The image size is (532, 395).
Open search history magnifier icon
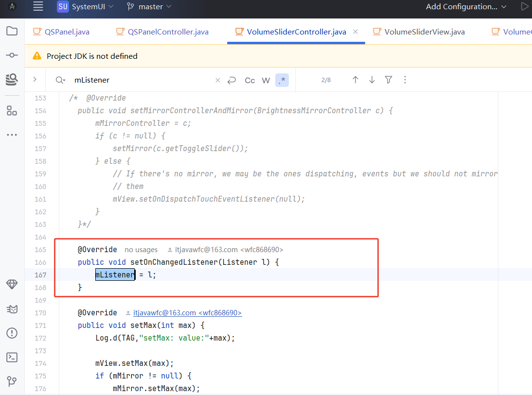[x=60, y=80]
